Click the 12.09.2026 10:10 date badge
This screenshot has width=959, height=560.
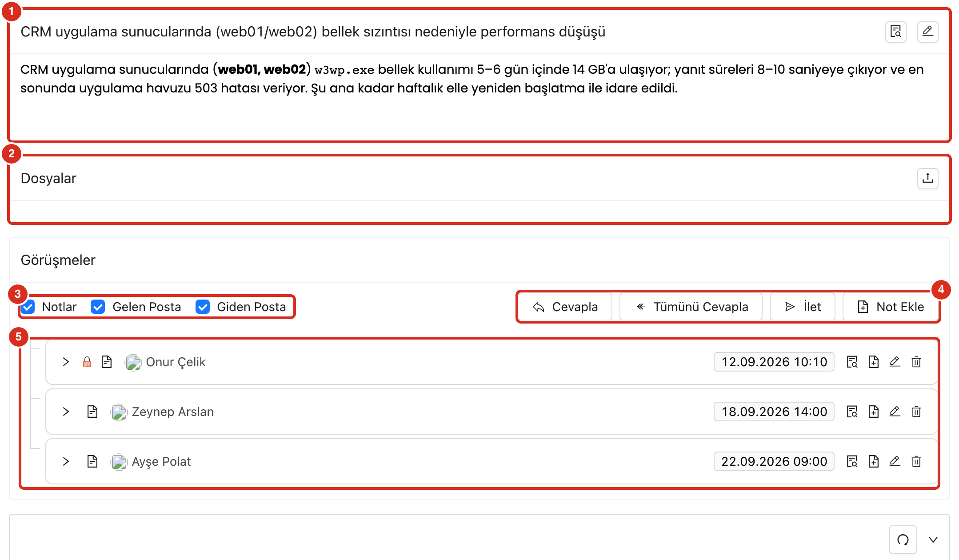(774, 362)
